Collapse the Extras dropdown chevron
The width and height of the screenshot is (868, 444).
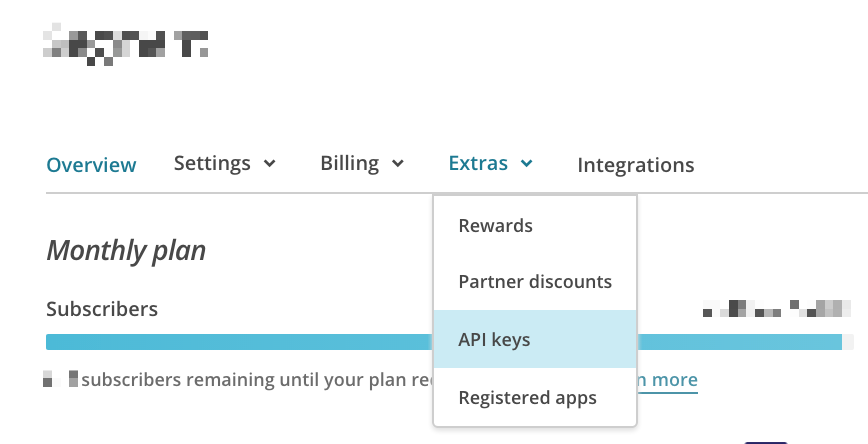point(527,164)
